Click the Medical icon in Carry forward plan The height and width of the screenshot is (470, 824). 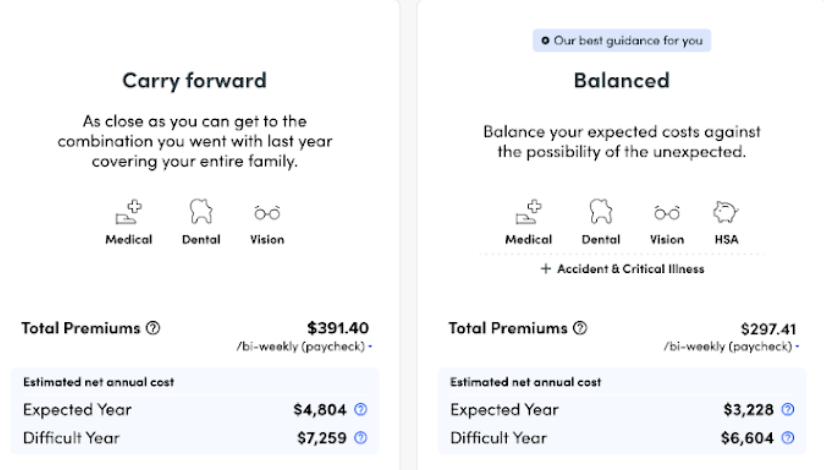point(129,212)
